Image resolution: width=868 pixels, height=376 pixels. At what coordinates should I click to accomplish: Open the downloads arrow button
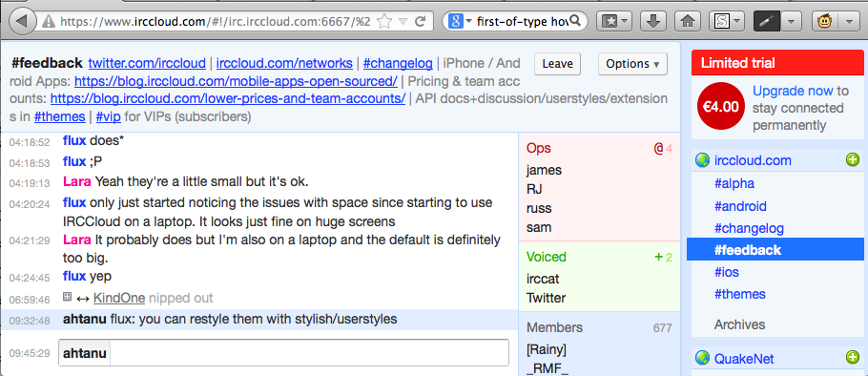[x=653, y=22]
